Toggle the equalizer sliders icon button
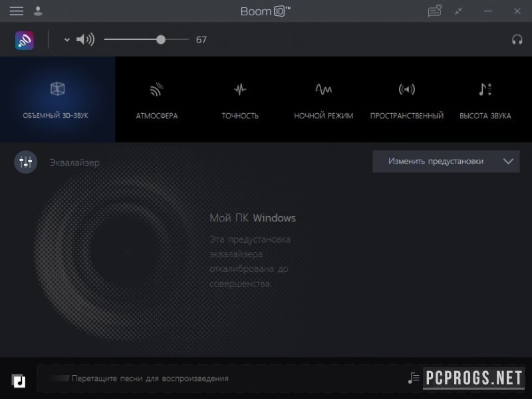 (26, 162)
